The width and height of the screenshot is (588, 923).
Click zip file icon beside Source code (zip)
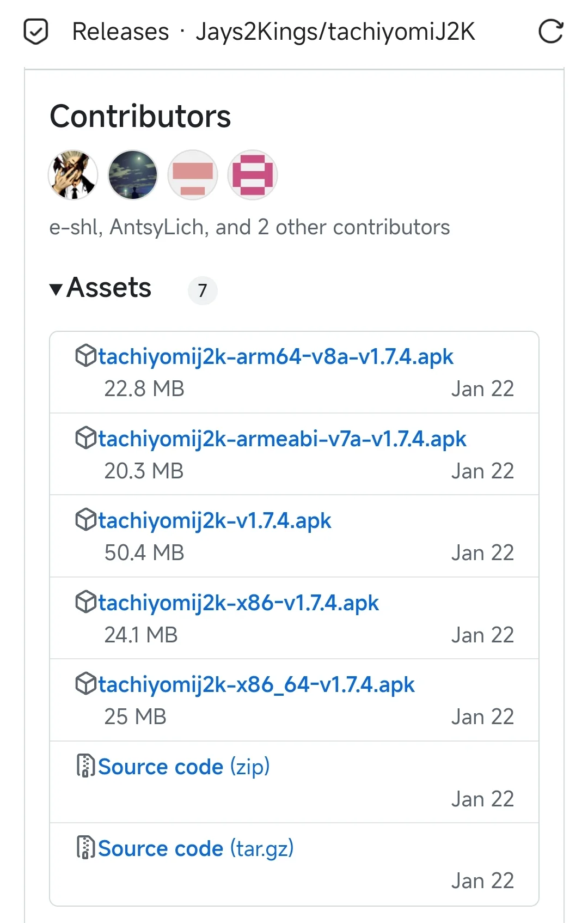tap(85, 766)
